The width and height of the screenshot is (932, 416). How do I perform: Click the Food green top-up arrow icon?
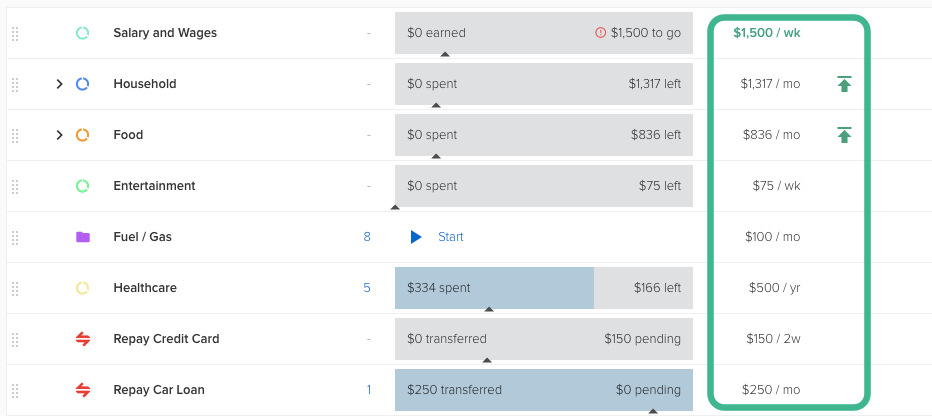click(844, 135)
